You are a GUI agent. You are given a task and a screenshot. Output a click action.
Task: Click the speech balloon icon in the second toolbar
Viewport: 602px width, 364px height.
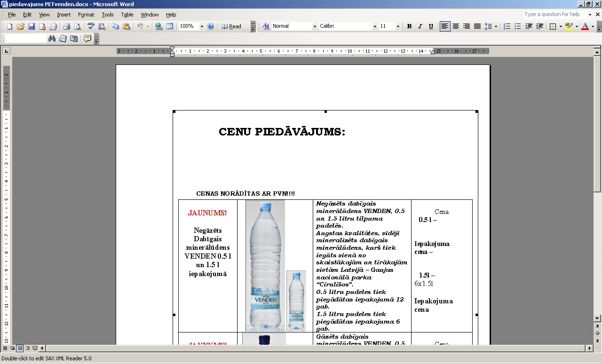pos(87,39)
